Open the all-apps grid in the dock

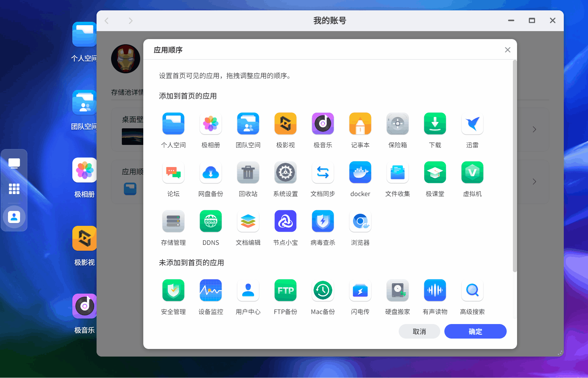pos(14,189)
